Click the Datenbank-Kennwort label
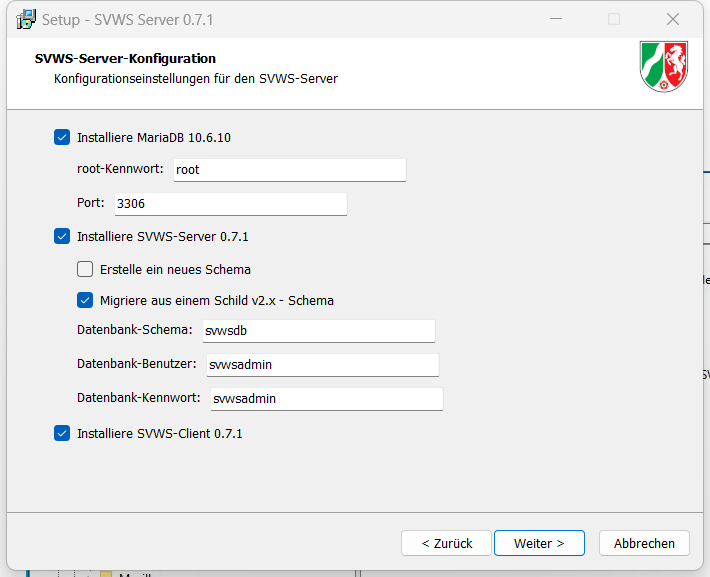The width and height of the screenshot is (710, 577). tap(139, 398)
